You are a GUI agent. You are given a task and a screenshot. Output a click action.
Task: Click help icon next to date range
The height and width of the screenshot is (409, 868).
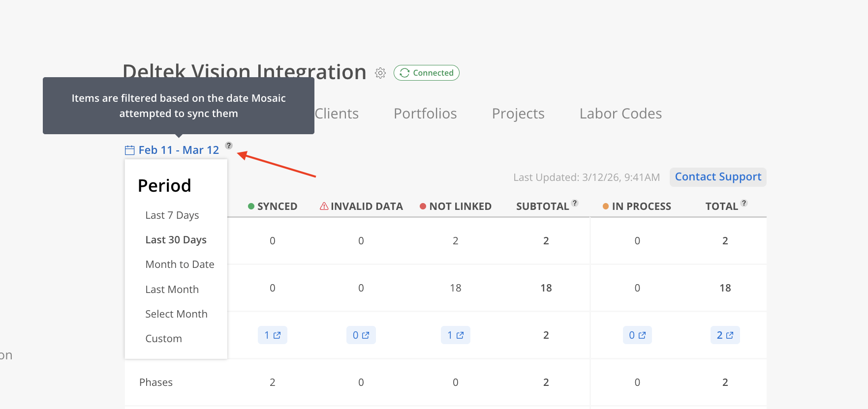click(x=229, y=146)
